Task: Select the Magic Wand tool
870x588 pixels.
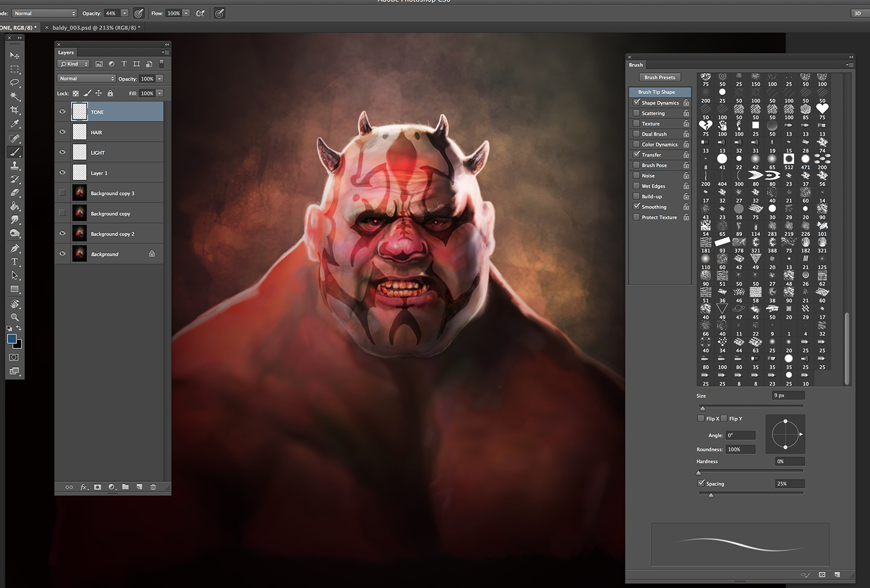Action: pyautogui.click(x=14, y=96)
